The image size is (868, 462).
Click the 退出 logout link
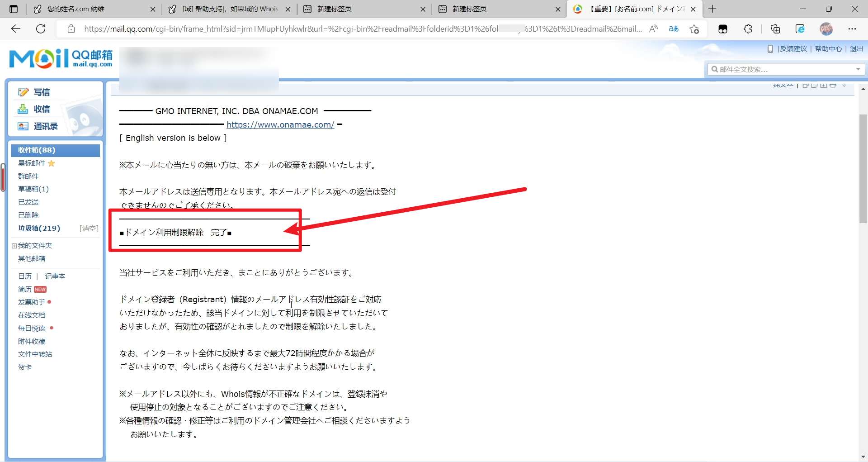point(856,49)
